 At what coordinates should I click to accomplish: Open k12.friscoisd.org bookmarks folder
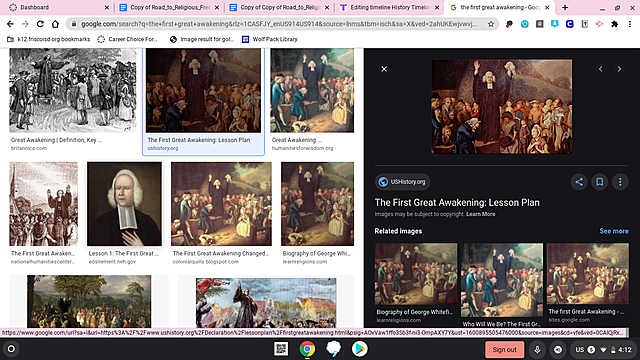(49, 39)
